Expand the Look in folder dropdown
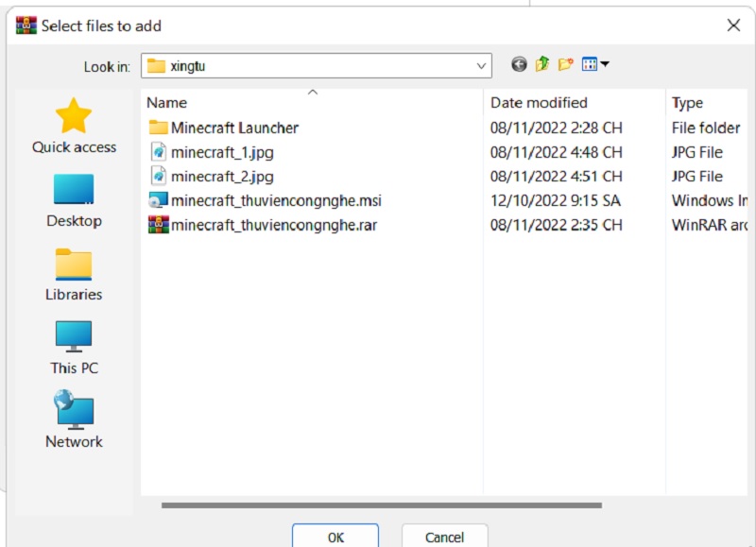 point(481,66)
